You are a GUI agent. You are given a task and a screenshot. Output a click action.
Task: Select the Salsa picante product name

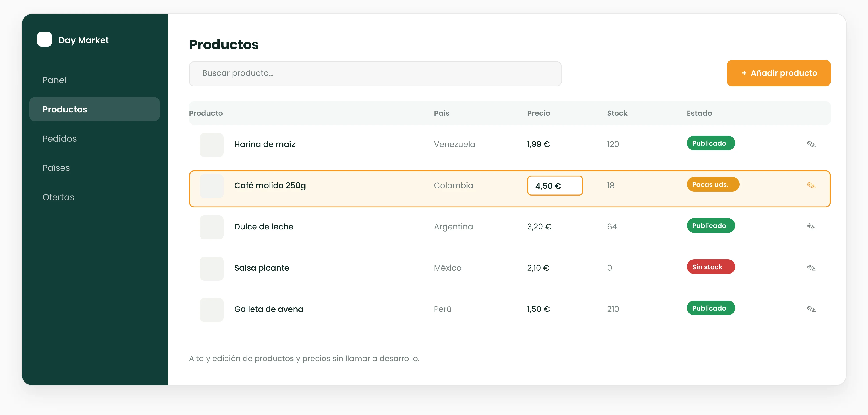pos(261,268)
